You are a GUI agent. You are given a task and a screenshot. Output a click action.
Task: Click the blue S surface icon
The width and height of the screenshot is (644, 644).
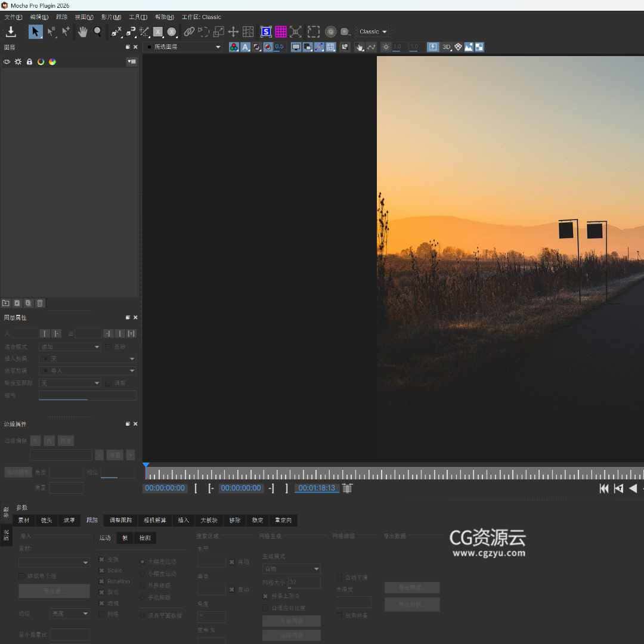(x=266, y=32)
